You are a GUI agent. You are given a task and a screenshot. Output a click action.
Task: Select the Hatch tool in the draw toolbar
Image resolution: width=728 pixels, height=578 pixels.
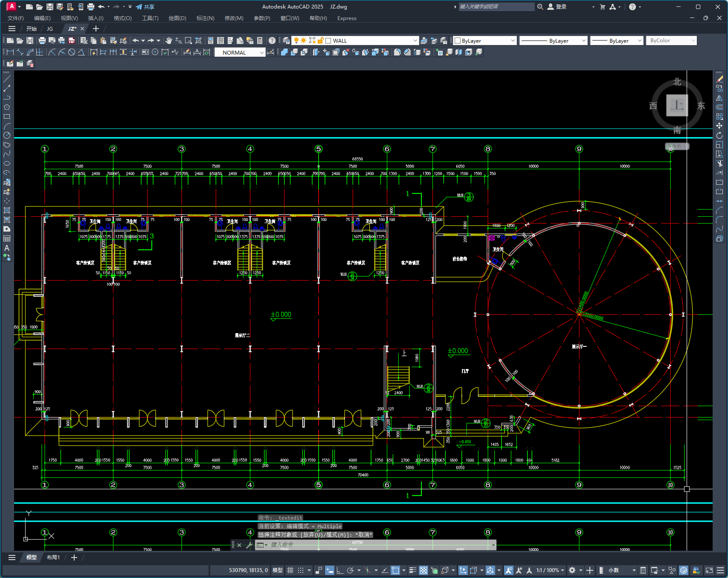point(7,210)
